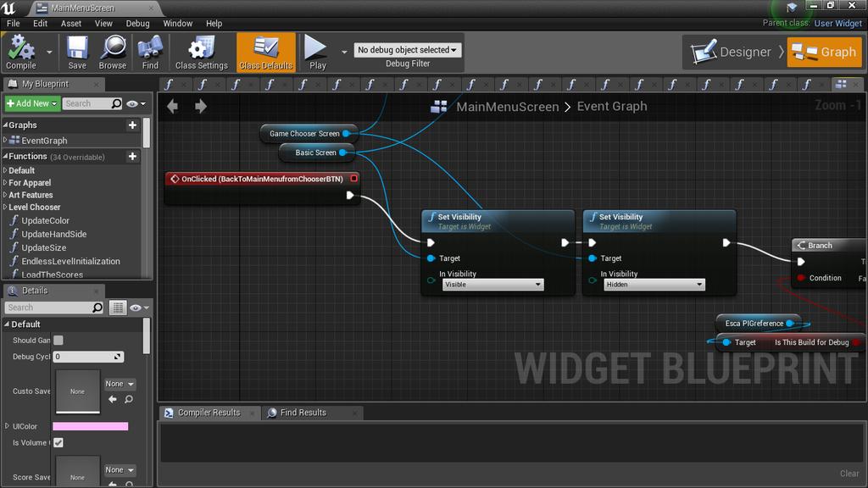Switch to Graph mode
The width and height of the screenshot is (868, 488).
point(824,52)
